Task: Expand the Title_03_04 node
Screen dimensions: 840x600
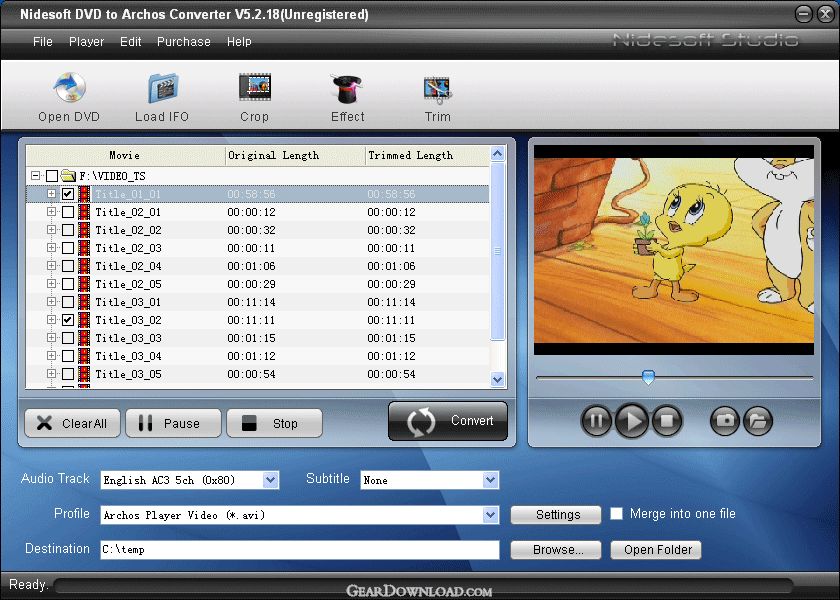Action: point(51,355)
